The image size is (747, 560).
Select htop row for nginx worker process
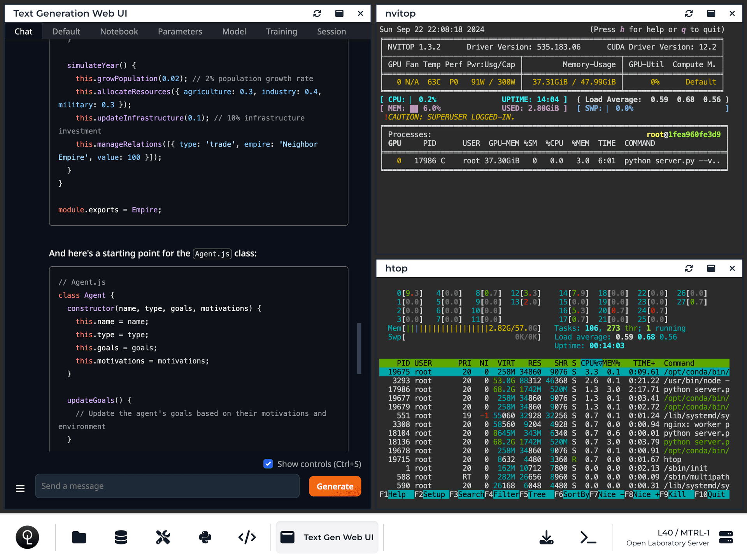(x=554, y=424)
